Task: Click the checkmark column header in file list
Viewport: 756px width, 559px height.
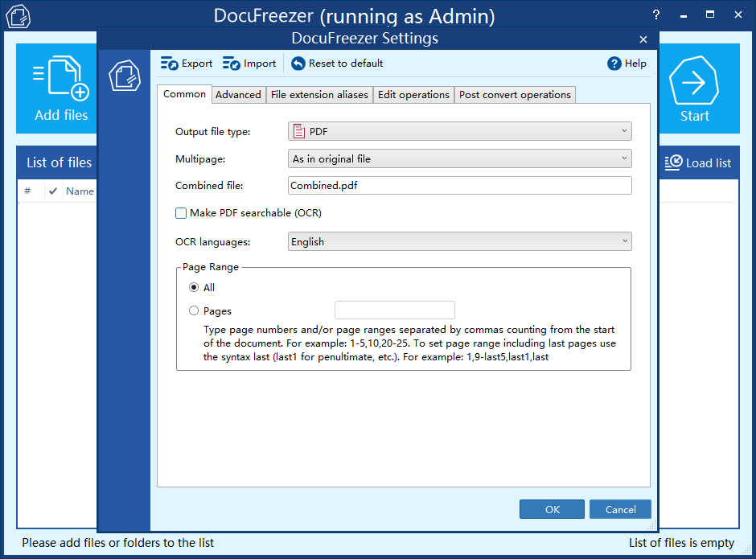Action: (53, 191)
